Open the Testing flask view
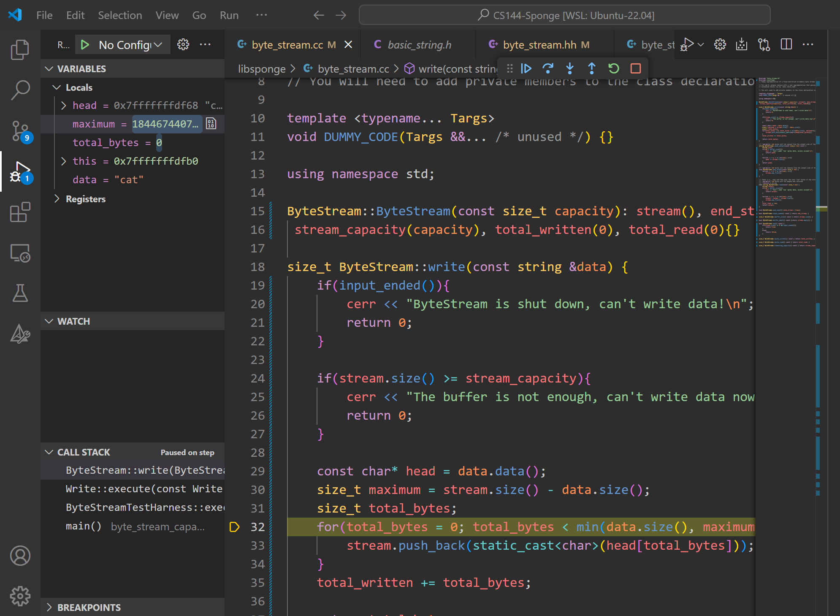Viewport: 840px width, 616px height. pos(20,293)
